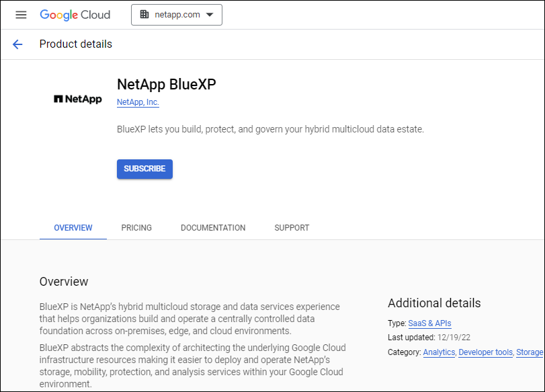545x392 pixels.
Task: Open the Analytics category link
Action: (439, 352)
